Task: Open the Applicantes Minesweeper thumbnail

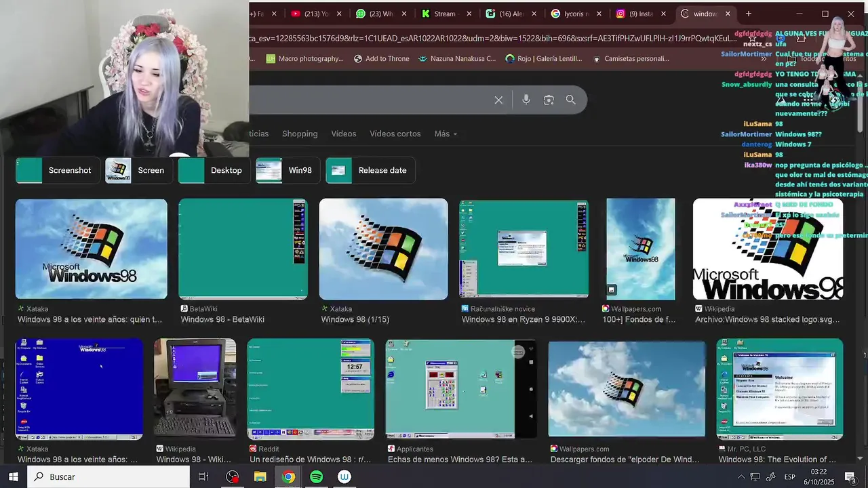Action: point(461,389)
